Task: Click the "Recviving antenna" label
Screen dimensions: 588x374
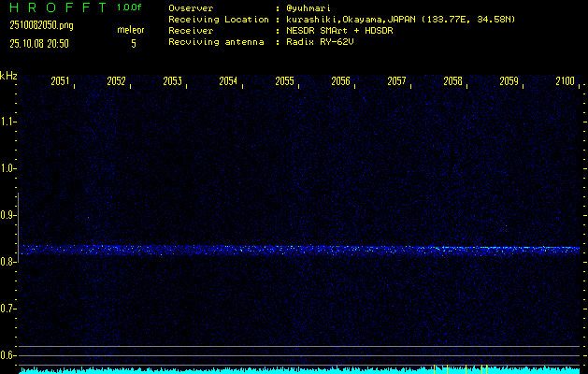Action: pos(216,42)
